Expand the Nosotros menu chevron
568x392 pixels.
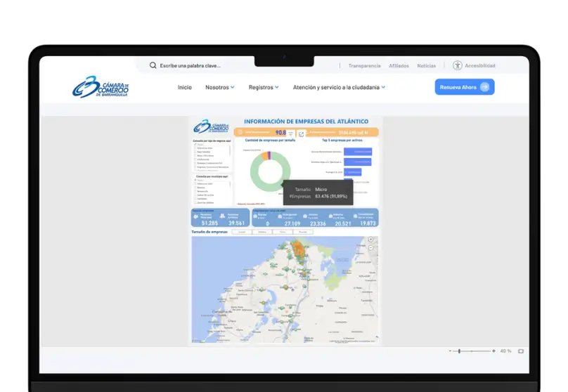[233, 87]
